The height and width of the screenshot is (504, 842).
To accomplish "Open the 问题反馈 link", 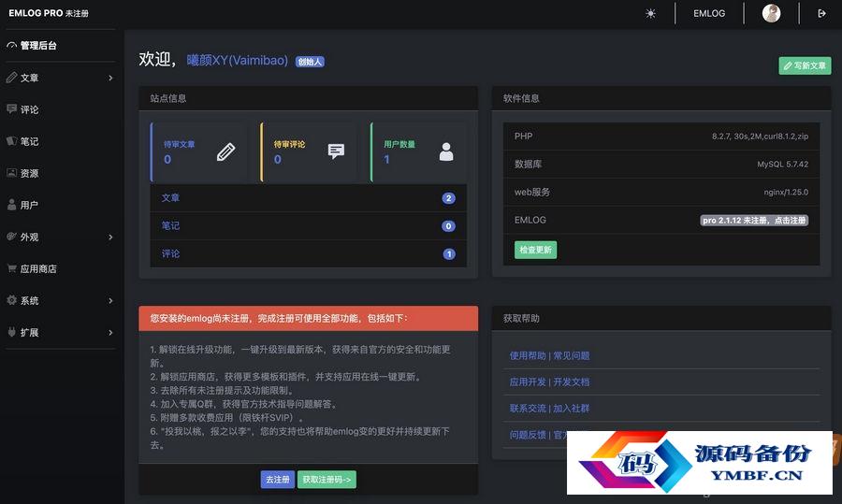I will [528, 435].
